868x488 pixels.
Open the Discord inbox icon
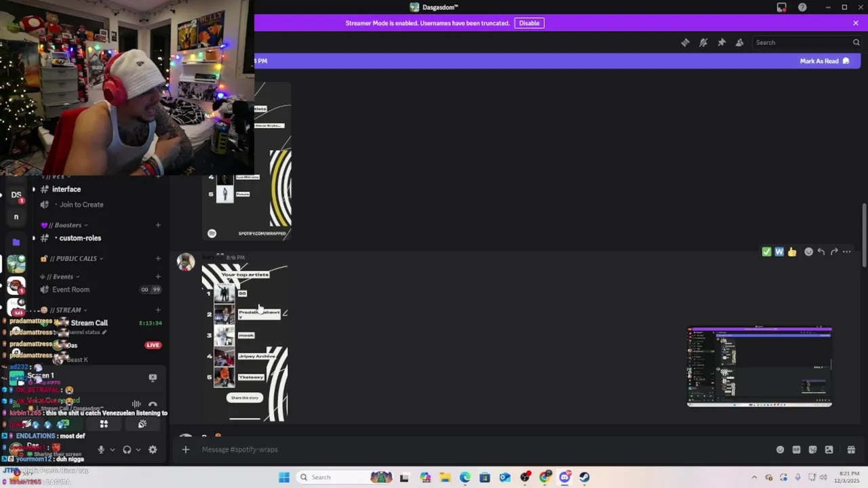pos(782,7)
